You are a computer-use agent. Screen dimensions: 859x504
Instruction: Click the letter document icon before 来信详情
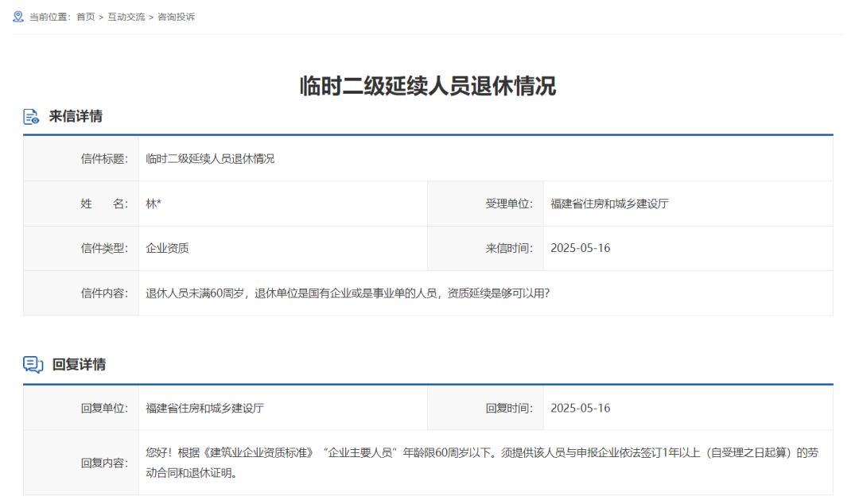click(x=30, y=116)
